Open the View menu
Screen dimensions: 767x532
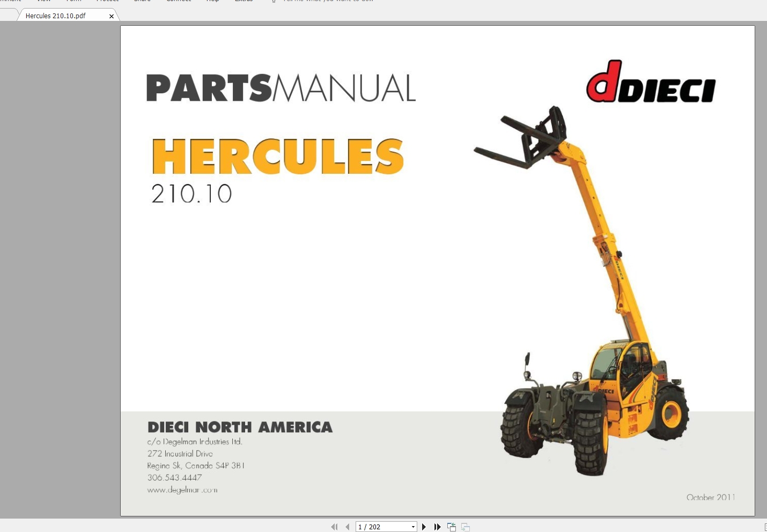click(x=43, y=1)
